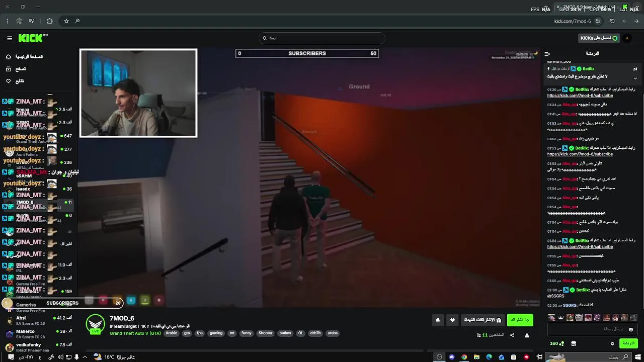Open Google Chrome from taskbar
Image resolution: width=644 pixels, height=362 pixels.
coord(464,357)
